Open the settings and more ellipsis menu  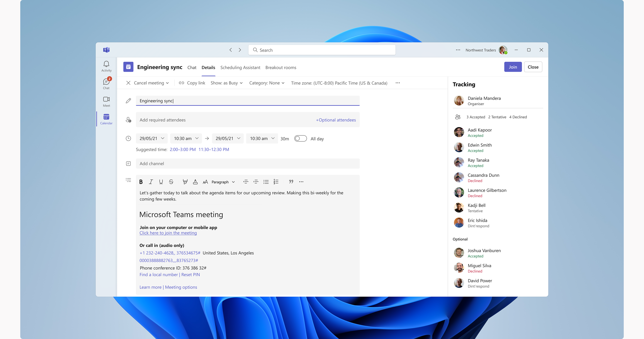click(458, 50)
